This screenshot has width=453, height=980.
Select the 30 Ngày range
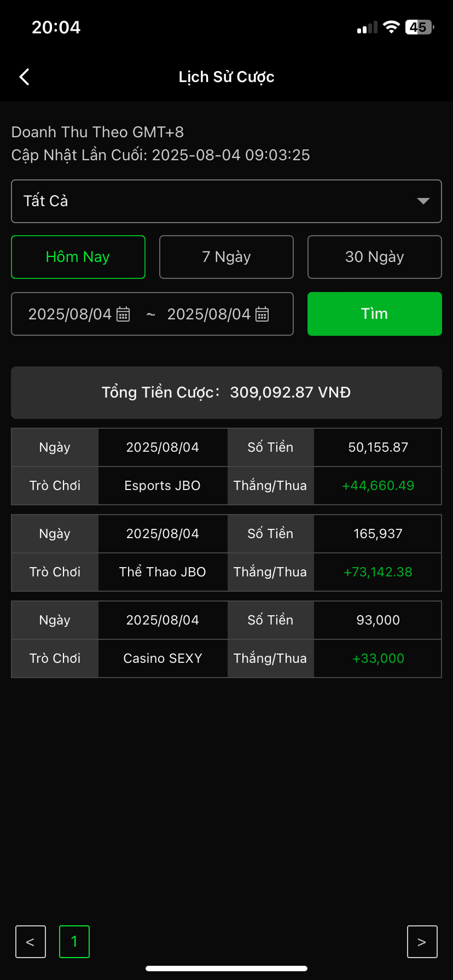[x=375, y=257]
